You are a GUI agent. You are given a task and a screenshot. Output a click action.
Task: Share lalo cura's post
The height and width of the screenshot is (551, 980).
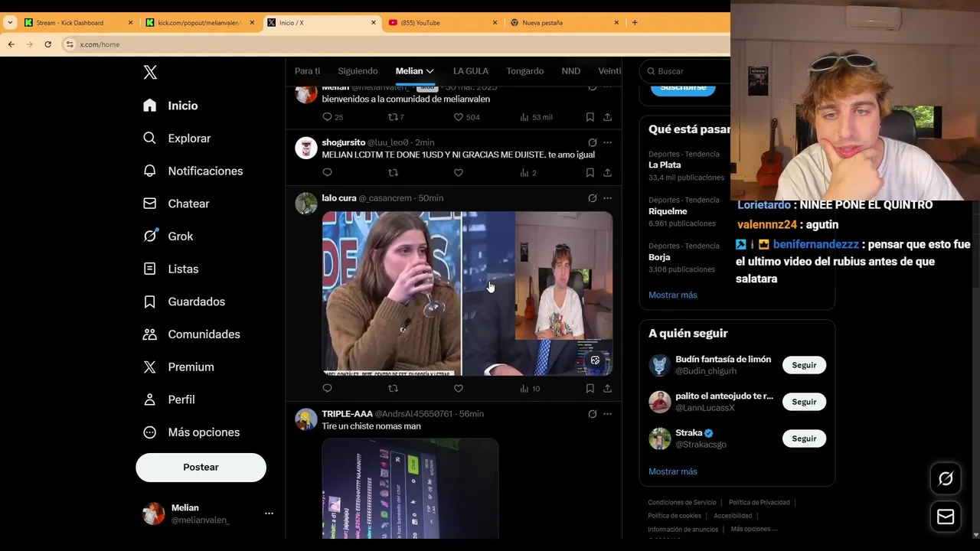[x=607, y=389]
